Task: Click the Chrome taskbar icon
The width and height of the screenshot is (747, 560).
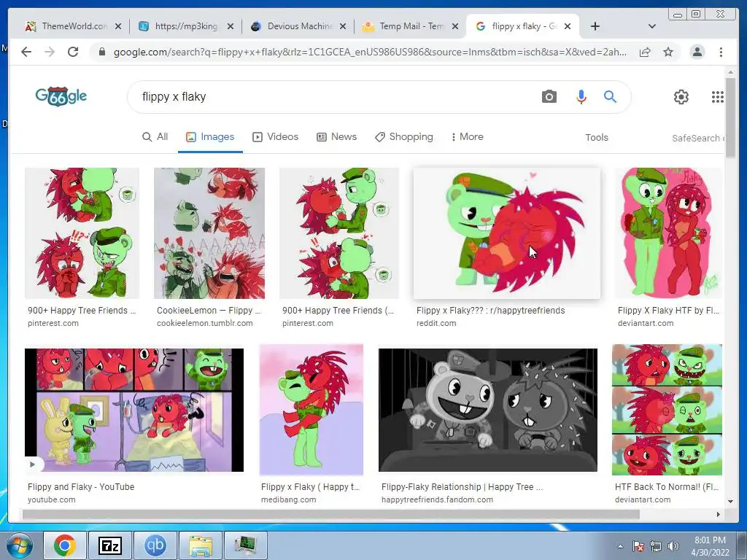Action: click(65, 545)
